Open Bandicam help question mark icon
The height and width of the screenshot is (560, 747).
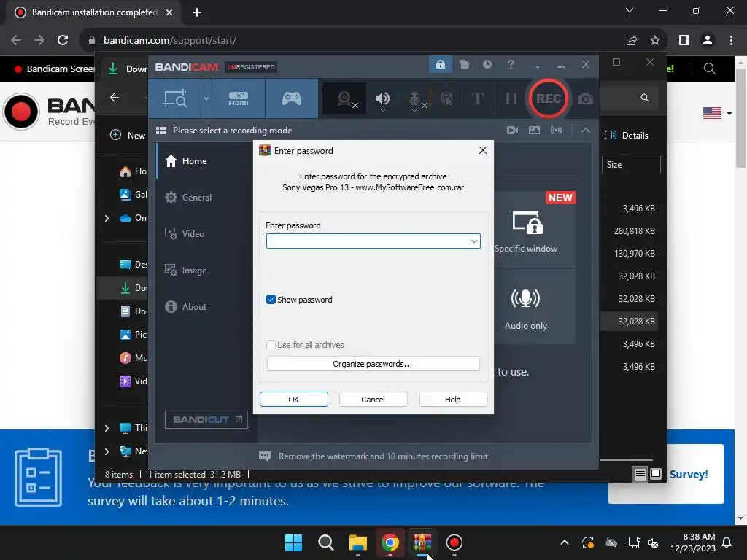pyautogui.click(x=510, y=64)
